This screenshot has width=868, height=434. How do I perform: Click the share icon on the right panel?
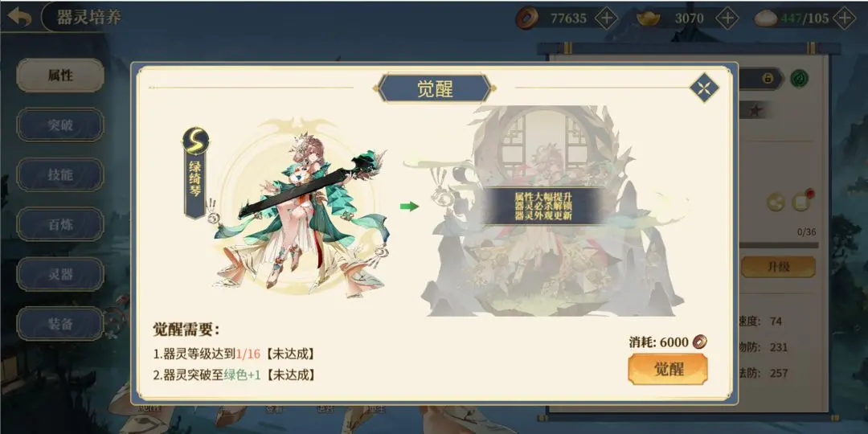pyautogui.click(x=776, y=203)
